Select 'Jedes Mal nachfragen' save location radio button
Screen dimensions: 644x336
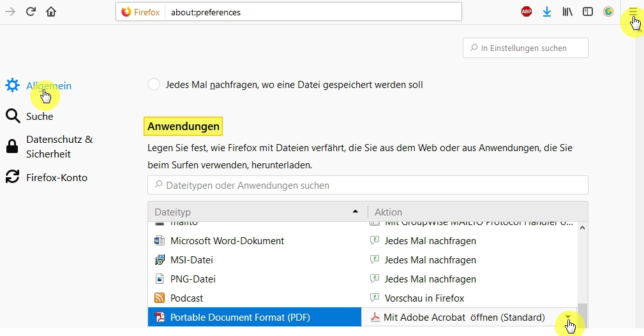click(x=154, y=84)
